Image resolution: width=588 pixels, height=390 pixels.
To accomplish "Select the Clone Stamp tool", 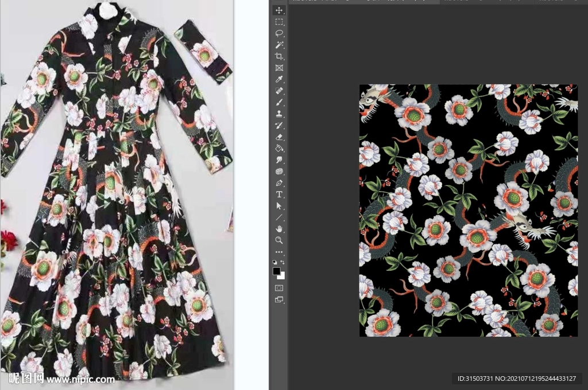I will coord(279,114).
